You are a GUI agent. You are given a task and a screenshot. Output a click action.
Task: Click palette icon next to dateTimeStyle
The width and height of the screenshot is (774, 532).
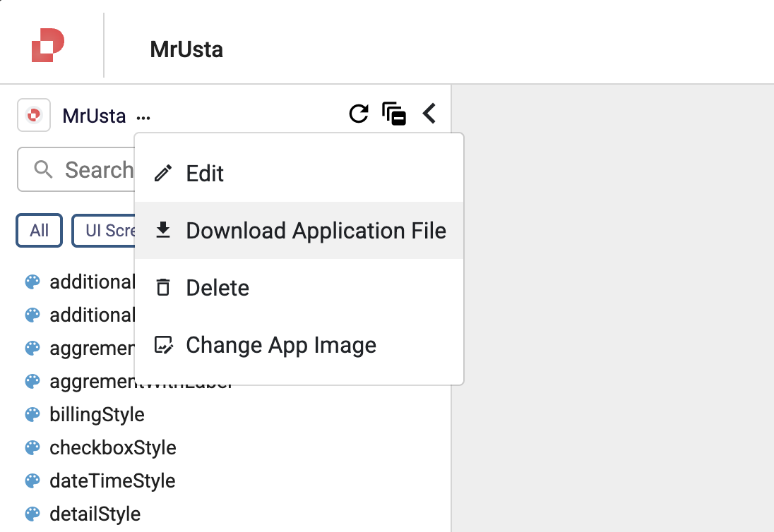coord(32,480)
